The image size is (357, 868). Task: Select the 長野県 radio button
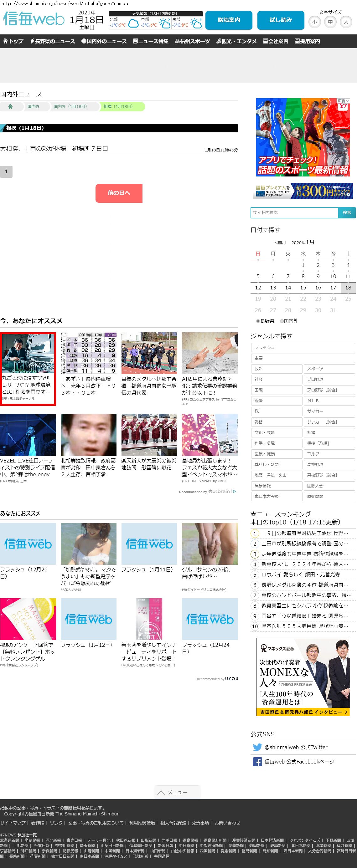pyautogui.click(x=258, y=321)
